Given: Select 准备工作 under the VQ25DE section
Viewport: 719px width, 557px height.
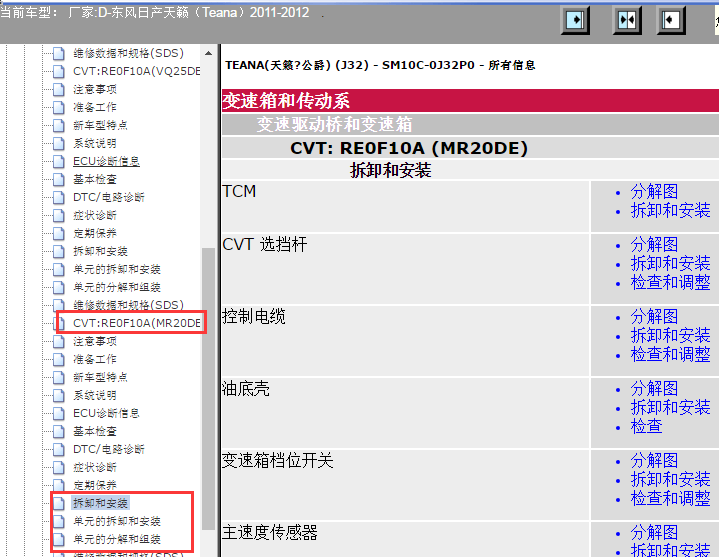Looking at the screenshot, I should [x=95, y=107].
